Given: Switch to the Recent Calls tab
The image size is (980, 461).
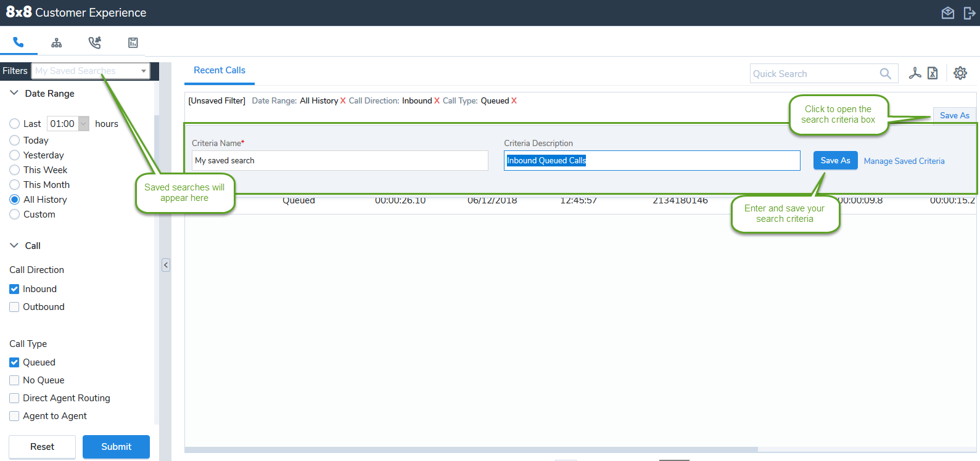Looking at the screenshot, I should (220, 70).
